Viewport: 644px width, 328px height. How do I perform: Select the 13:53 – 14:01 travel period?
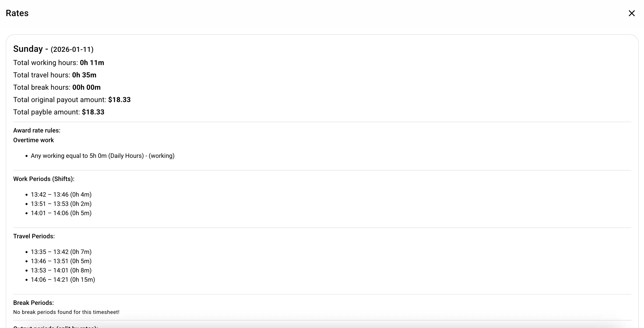coord(61,270)
